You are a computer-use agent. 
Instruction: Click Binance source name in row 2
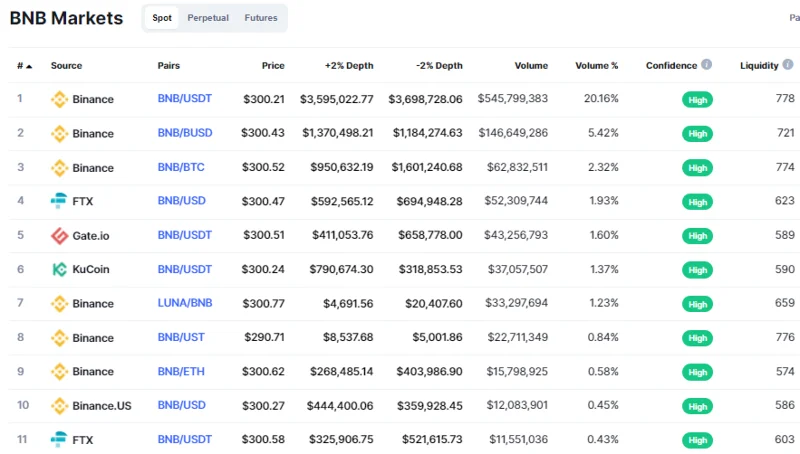pyautogui.click(x=93, y=134)
